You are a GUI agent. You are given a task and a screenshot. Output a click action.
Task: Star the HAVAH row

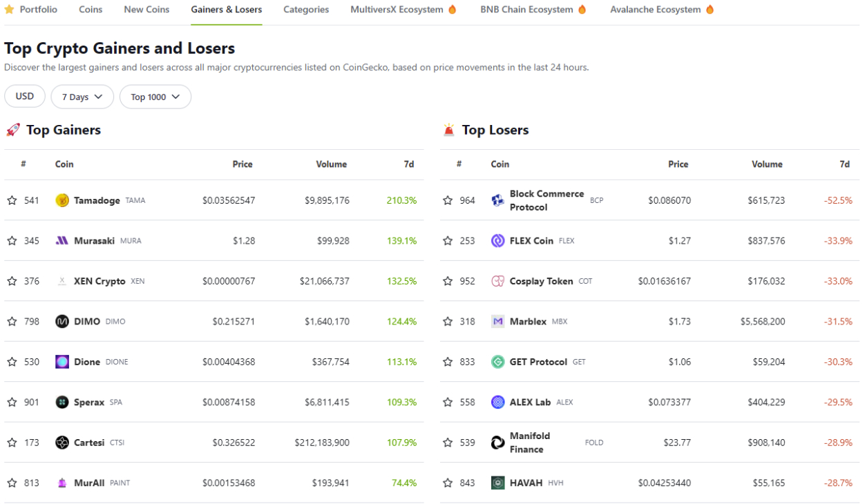[448, 483]
